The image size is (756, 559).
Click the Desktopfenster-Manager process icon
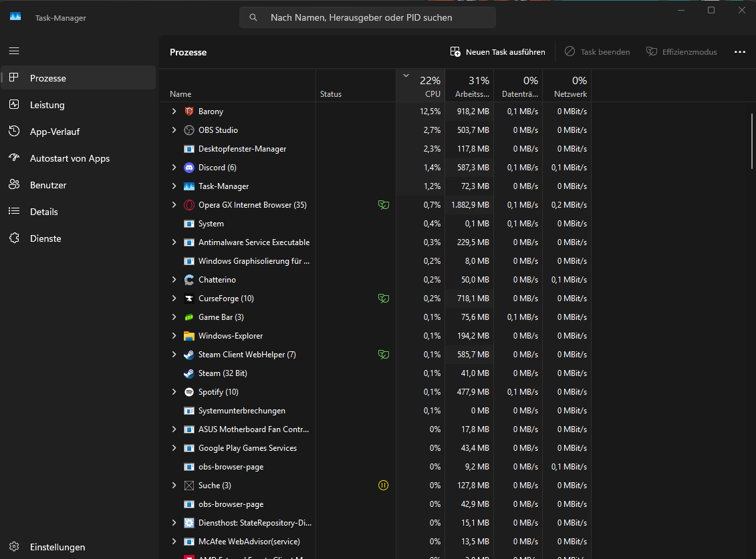coord(189,149)
